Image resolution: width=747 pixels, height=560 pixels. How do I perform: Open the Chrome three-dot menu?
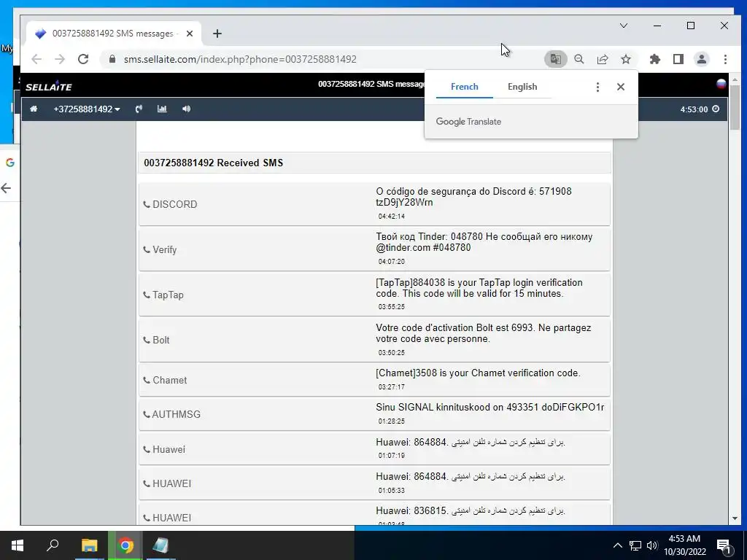pos(725,59)
